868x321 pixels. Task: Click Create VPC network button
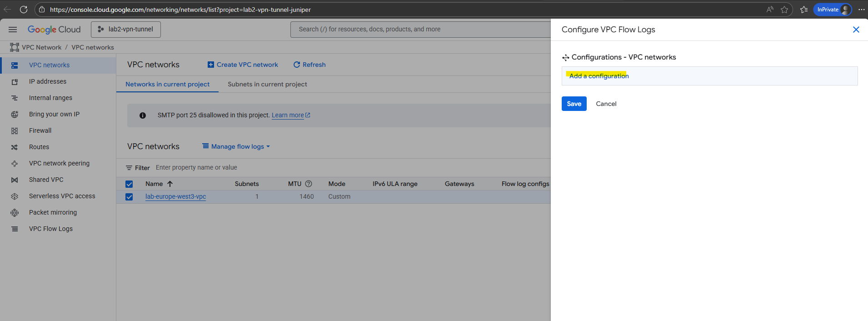pyautogui.click(x=243, y=65)
